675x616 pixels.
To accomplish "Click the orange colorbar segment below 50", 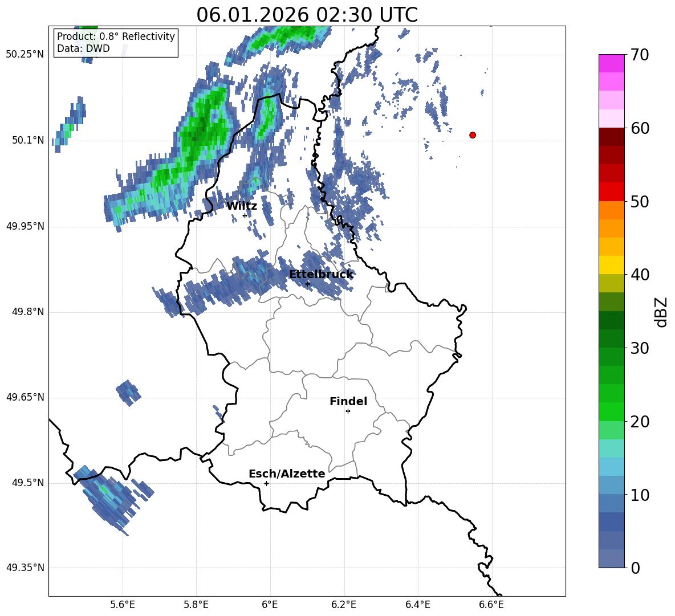I will [611, 210].
